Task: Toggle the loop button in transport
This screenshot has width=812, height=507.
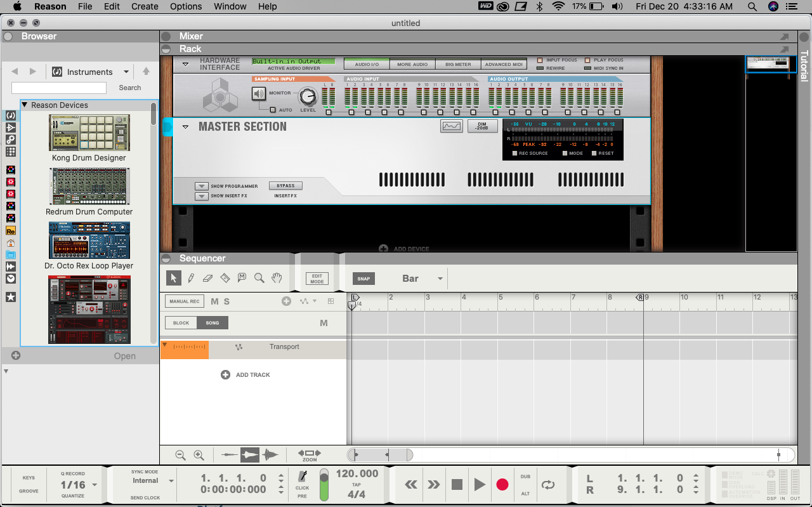Action: point(547,485)
